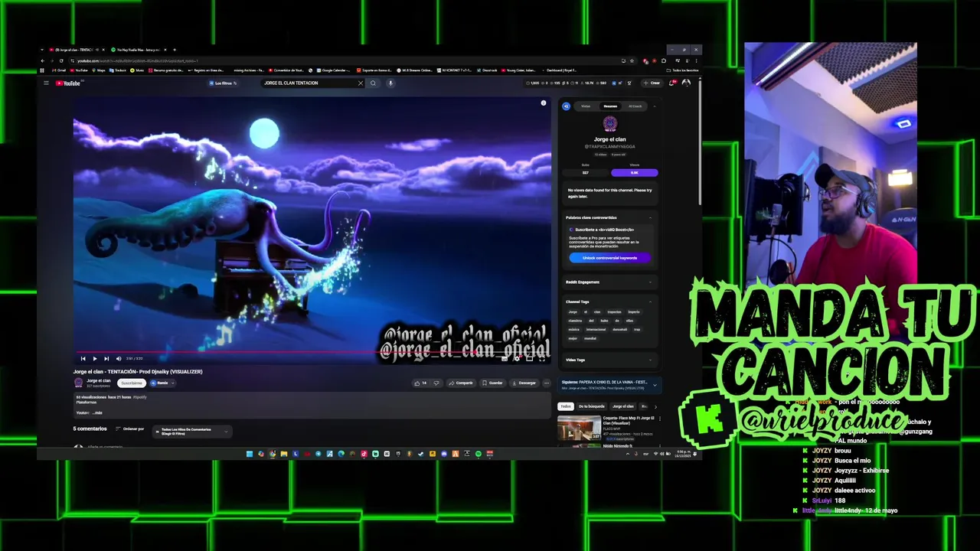Click the search magnifier button
The width and height of the screenshot is (980, 551).
[373, 83]
